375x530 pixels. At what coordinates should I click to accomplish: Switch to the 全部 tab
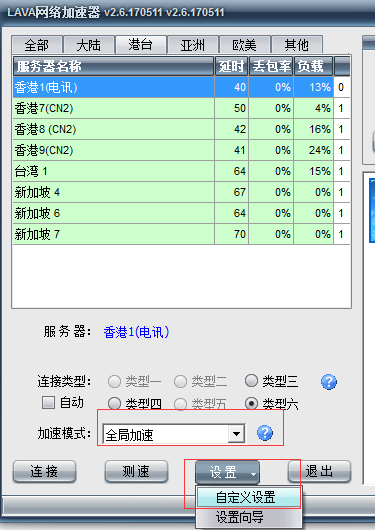[x=37, y=45]
